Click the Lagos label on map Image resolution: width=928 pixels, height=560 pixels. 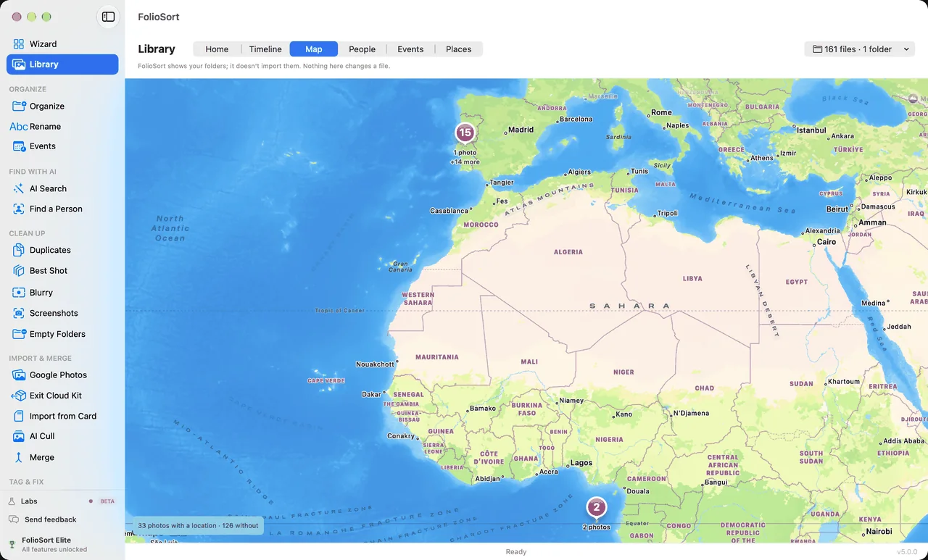click(x=581, y=463)
